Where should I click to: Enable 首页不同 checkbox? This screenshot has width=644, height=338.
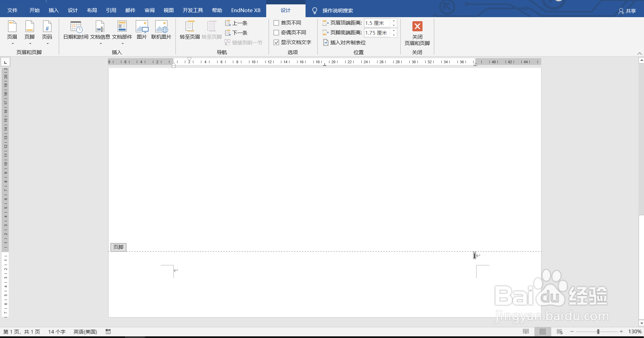point(276,23)
